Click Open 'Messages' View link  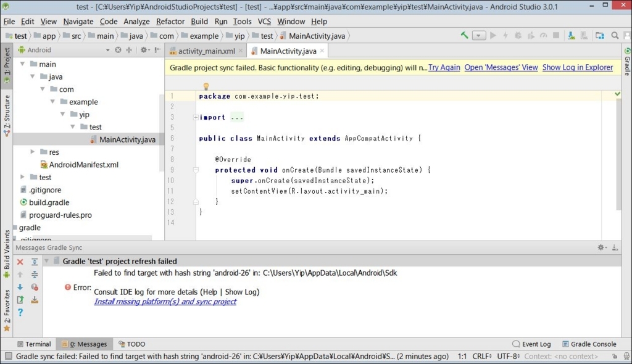click(501, 67)
